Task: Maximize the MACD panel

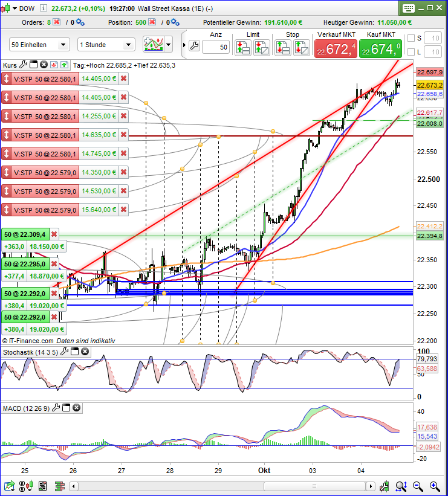Action: coord(66,408)
